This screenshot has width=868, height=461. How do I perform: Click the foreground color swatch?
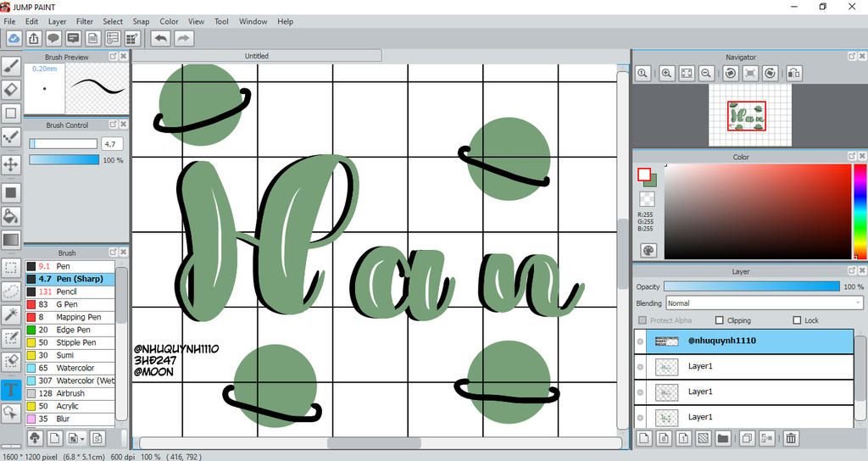click(644, 175)
